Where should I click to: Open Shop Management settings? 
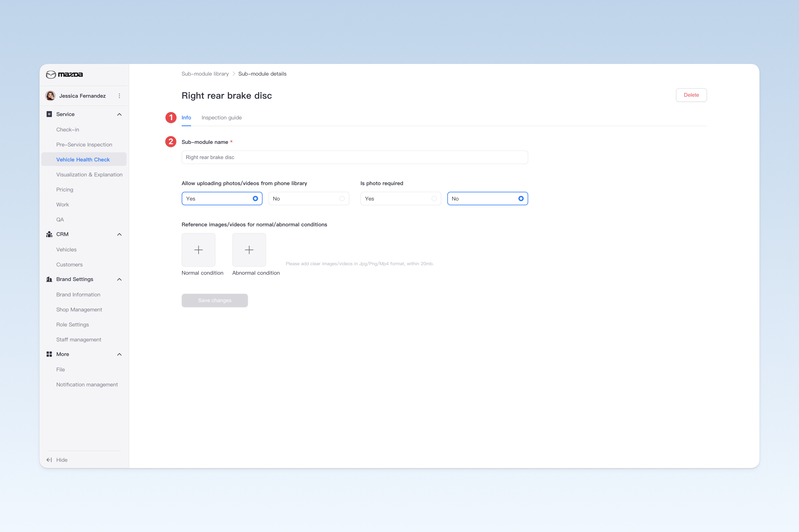coord(79,309)
